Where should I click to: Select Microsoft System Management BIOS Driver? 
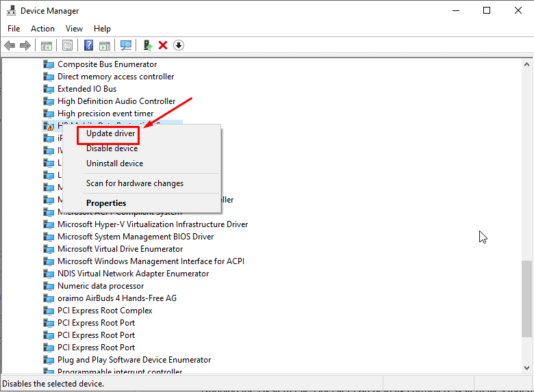point(136,237)
